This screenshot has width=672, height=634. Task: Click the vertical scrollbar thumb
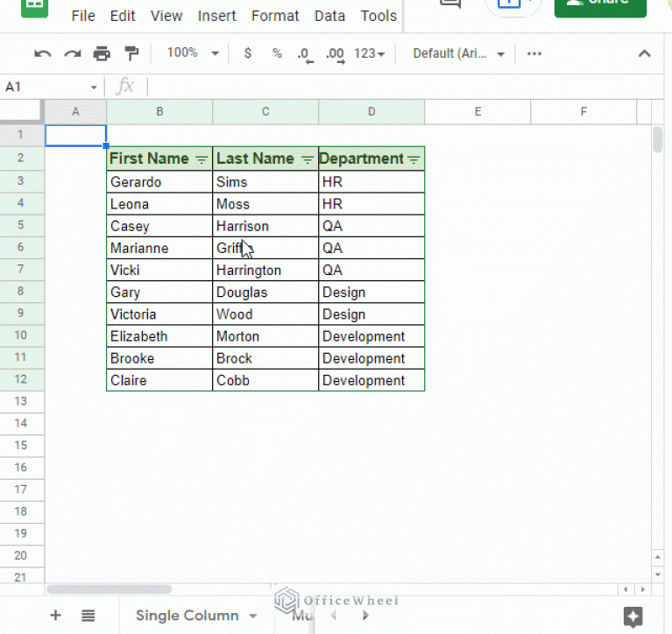[x=657, y=139]
